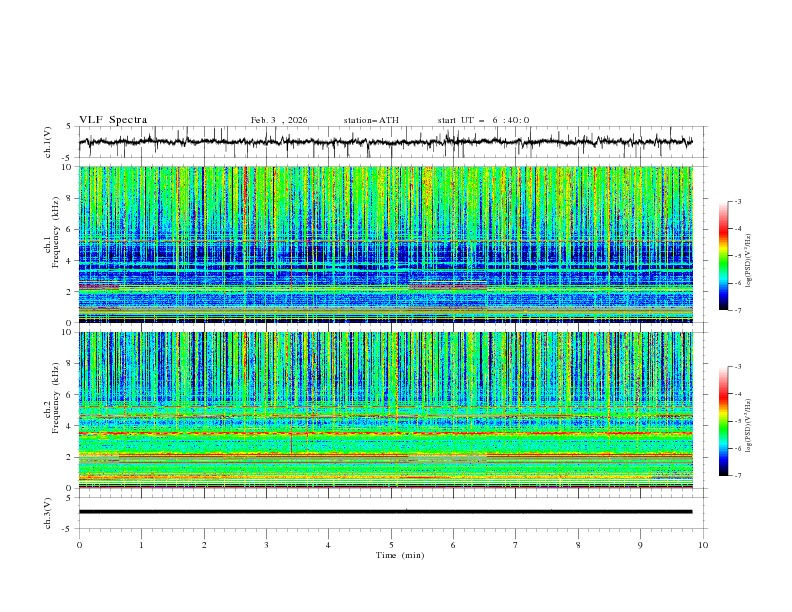
Task: Click the Time (min) axis label
Action: tap(398, 555)
